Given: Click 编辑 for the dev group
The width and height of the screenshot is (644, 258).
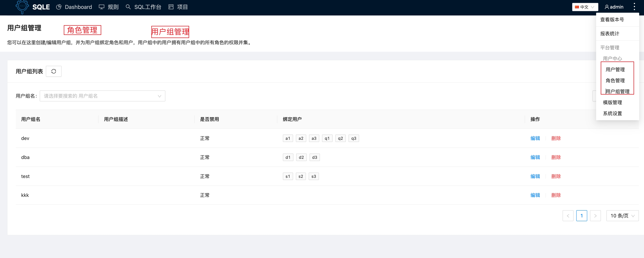Looking at the screenshot, I should coord(535,138).
